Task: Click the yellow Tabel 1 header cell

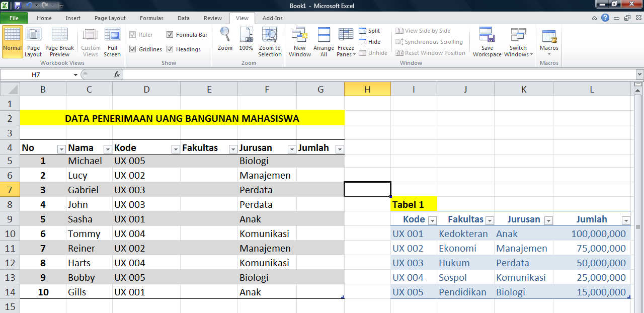Action: (x=408, y=204)
